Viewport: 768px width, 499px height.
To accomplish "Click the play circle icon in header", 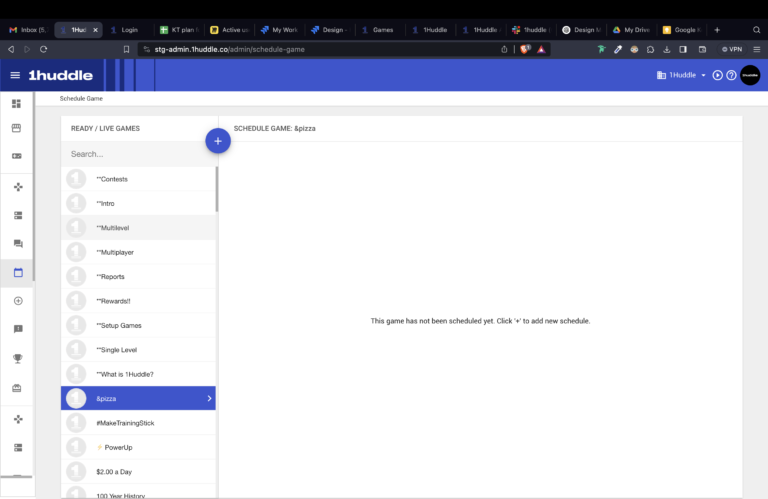I will [717, 75].
